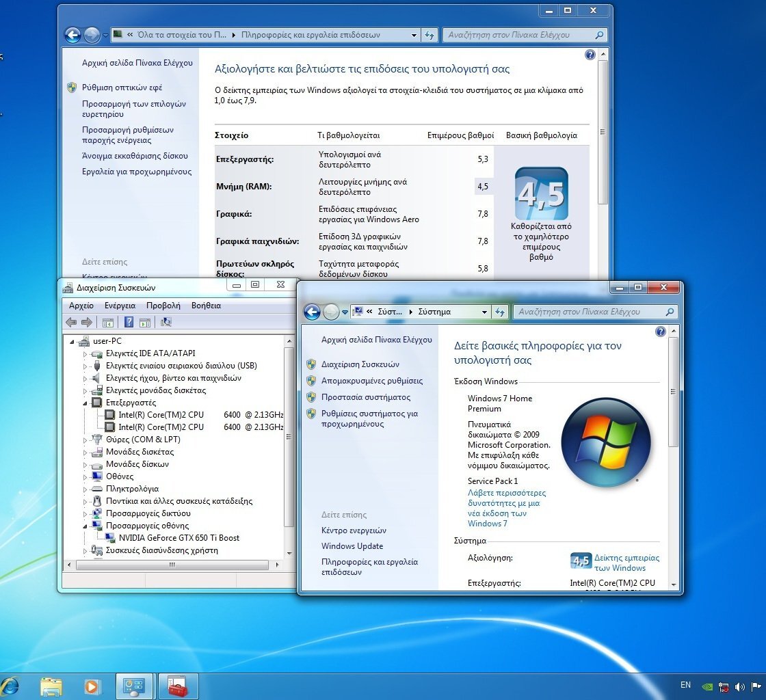Click the EN language indicator
766x700 pixels.
[x=686, y=685]
